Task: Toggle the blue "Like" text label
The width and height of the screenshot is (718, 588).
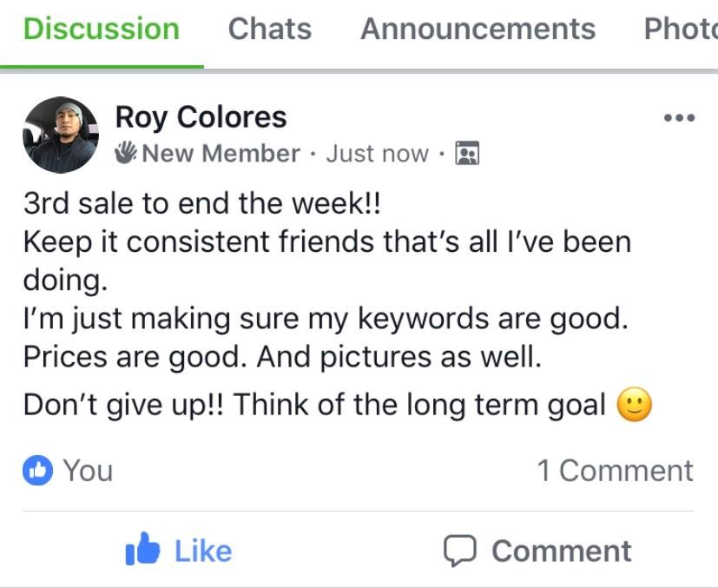Action: pyautogui.click(x=203, y=551)
